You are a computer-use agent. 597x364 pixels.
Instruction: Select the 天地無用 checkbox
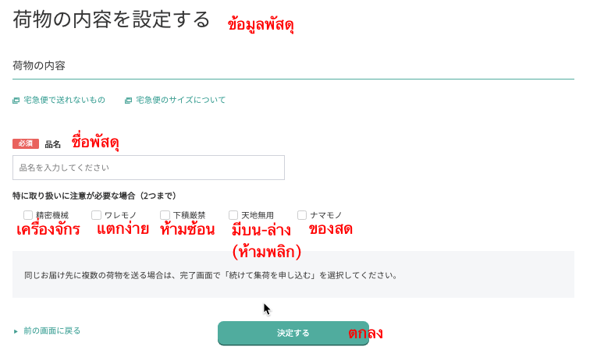(x=233, y=215)
